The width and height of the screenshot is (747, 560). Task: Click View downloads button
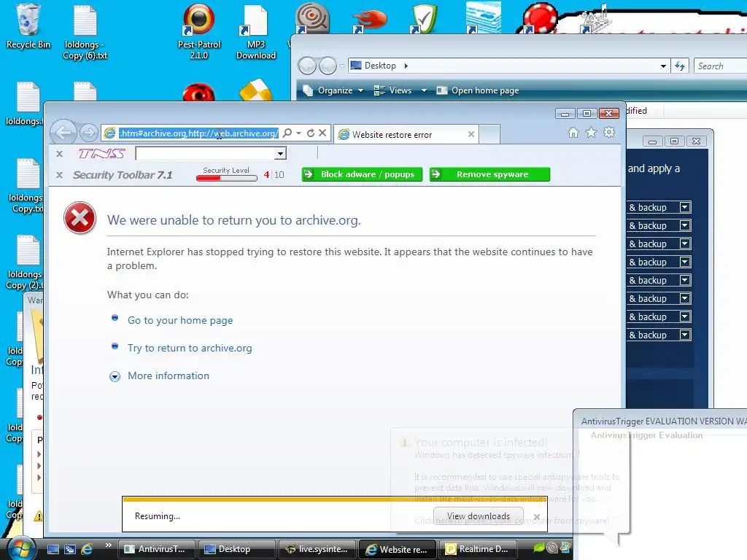click(x=479, y=516)
